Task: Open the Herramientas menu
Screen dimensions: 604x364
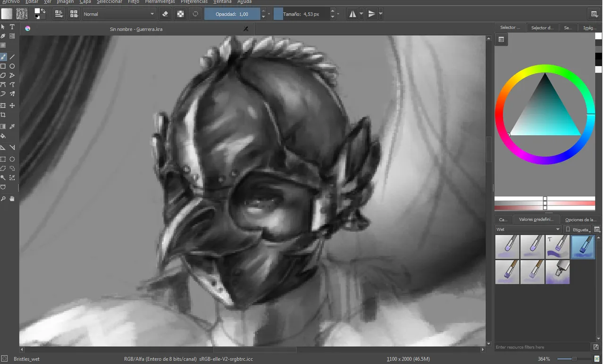Action: pos(160,2)
